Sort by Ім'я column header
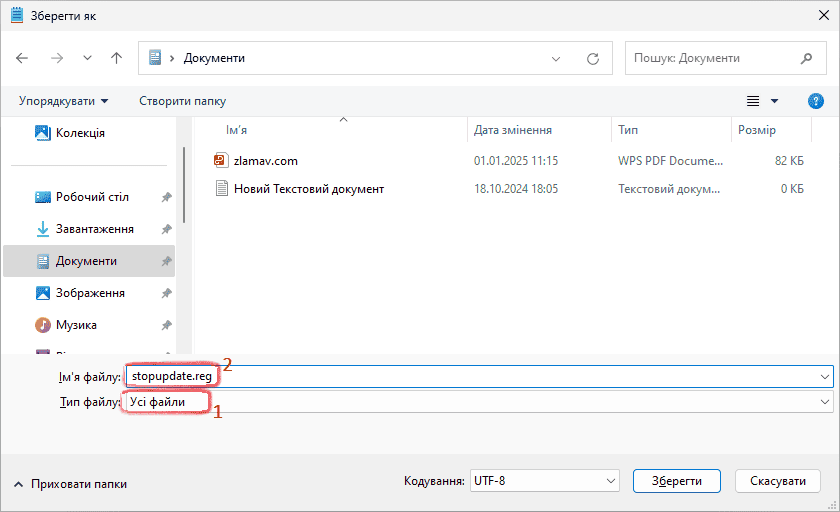This screenshot has height=512, width=840. (x=236, y=130)
